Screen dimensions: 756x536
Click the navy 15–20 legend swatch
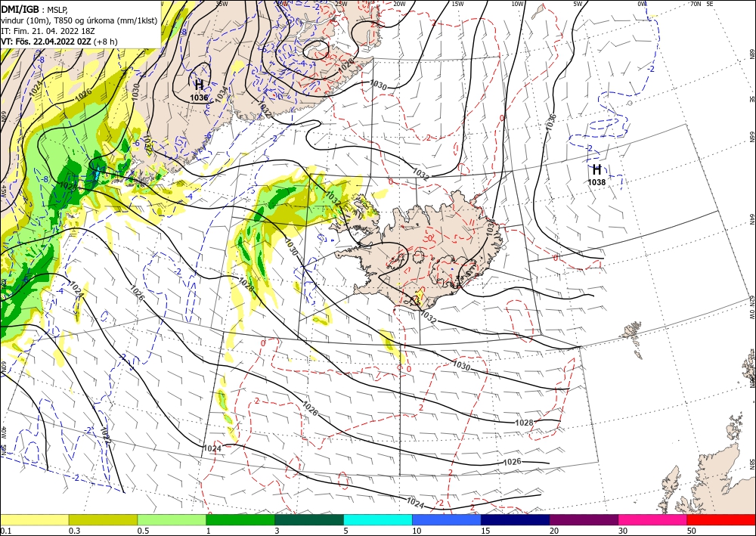tap(516, 519)
